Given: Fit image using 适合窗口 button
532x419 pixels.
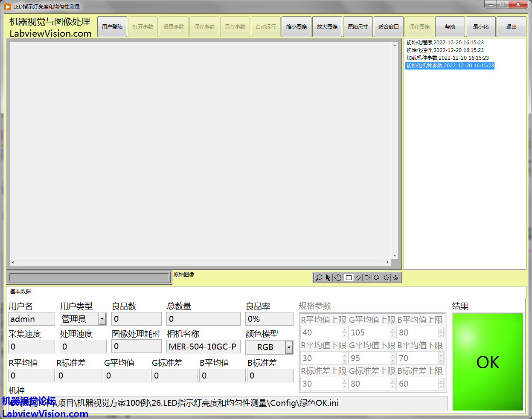Looking at the screenshot, I should click(389, 27).
